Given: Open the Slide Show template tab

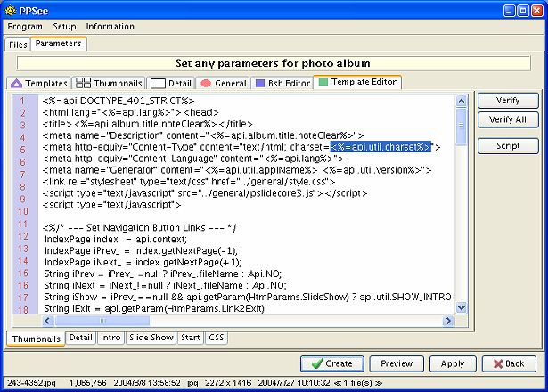Looking at the screenshot, I should [x=151, y=338].
